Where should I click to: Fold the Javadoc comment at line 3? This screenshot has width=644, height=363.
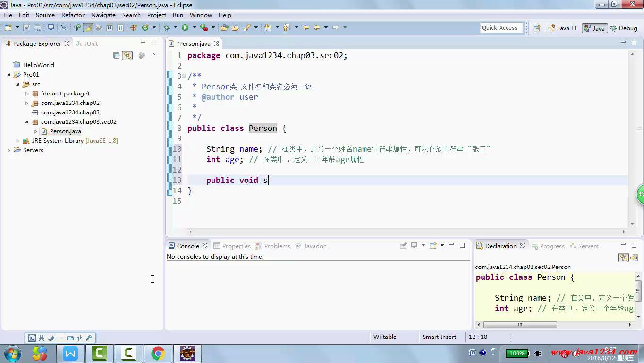(x=184, y=76)
